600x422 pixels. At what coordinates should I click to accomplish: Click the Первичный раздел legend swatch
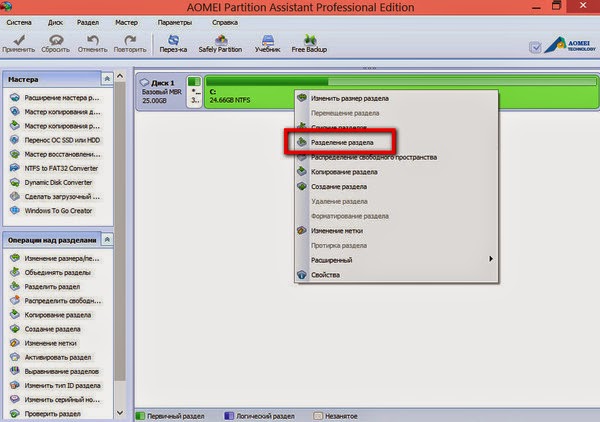pyautogui.click(x=140, y=416)
